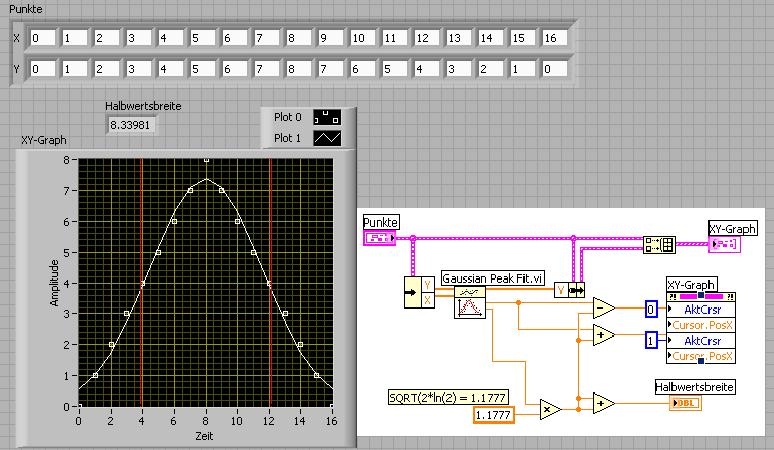Click the XY-Graph label above the chart

click(x=44, y=140)
